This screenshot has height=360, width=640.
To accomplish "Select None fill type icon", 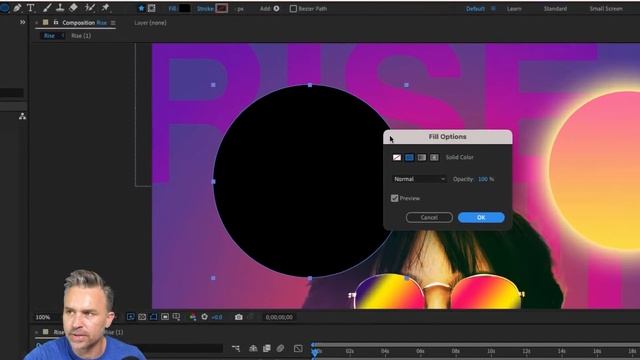I will (397, 157).
